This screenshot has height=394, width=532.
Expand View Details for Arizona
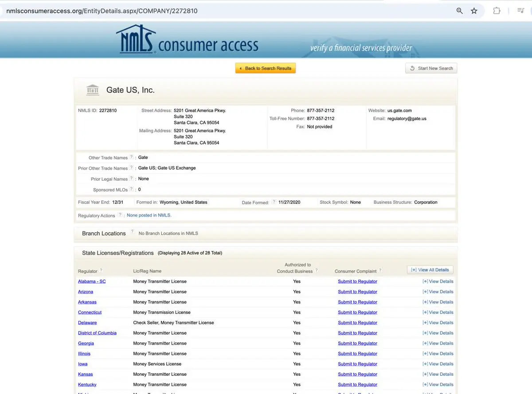coord(438,292)
